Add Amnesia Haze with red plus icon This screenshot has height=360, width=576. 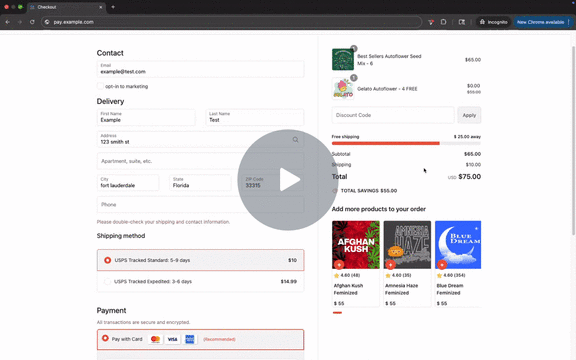pyautogui.click(x=390, y=264)
